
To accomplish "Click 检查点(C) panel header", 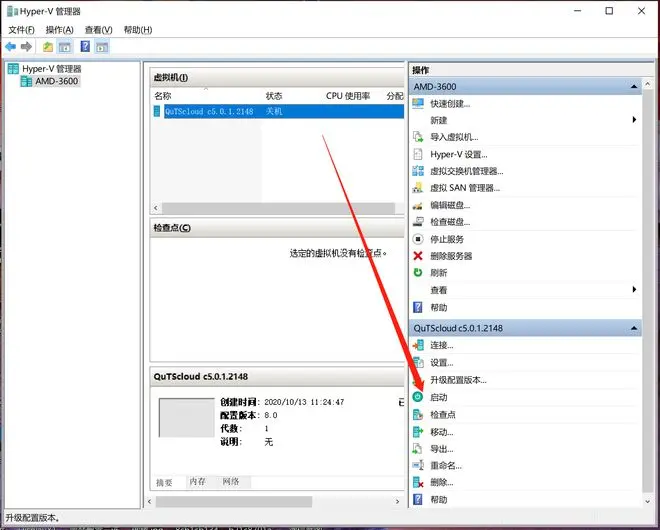I will coord(277,228).
